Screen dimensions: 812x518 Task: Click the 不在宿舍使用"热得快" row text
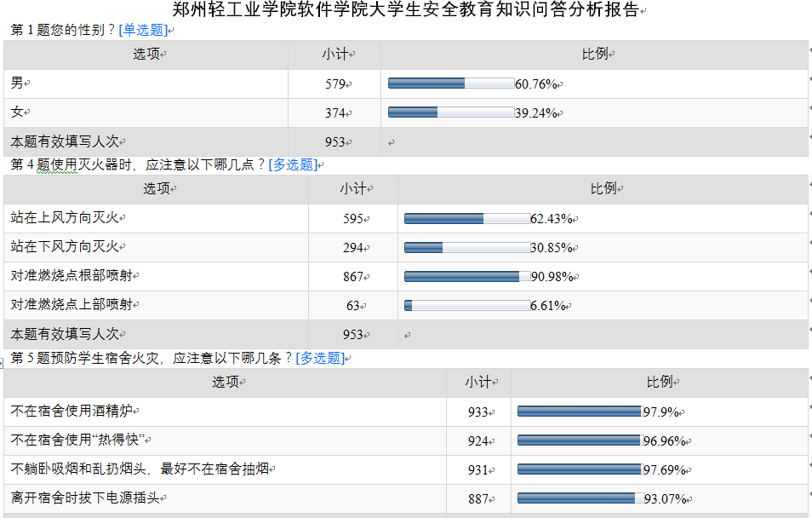(77, 440)
